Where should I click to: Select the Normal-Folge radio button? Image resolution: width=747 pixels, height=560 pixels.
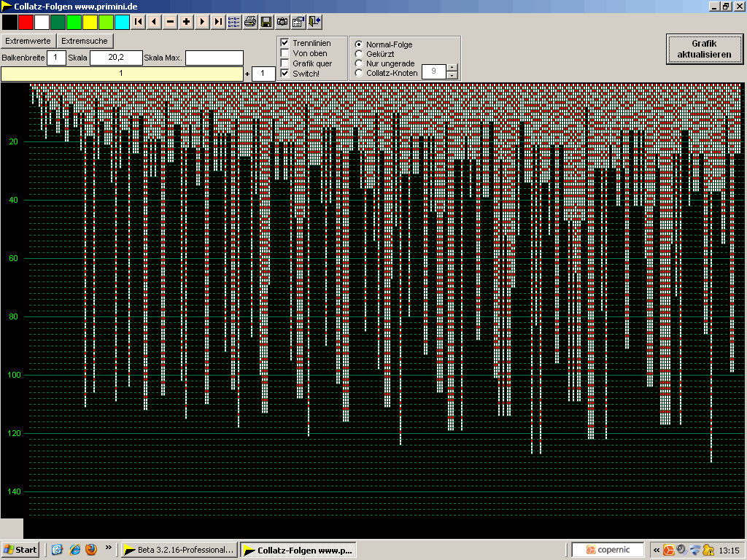tap(359, 44)
